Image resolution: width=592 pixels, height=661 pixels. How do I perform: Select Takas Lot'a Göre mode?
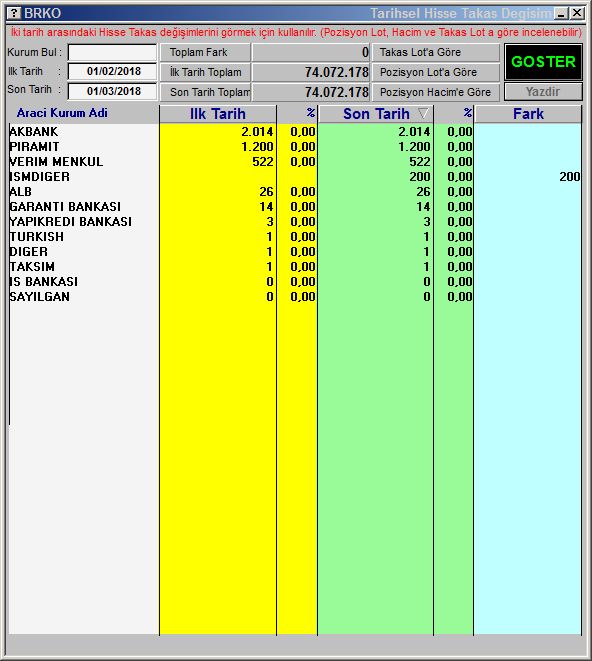436,52
